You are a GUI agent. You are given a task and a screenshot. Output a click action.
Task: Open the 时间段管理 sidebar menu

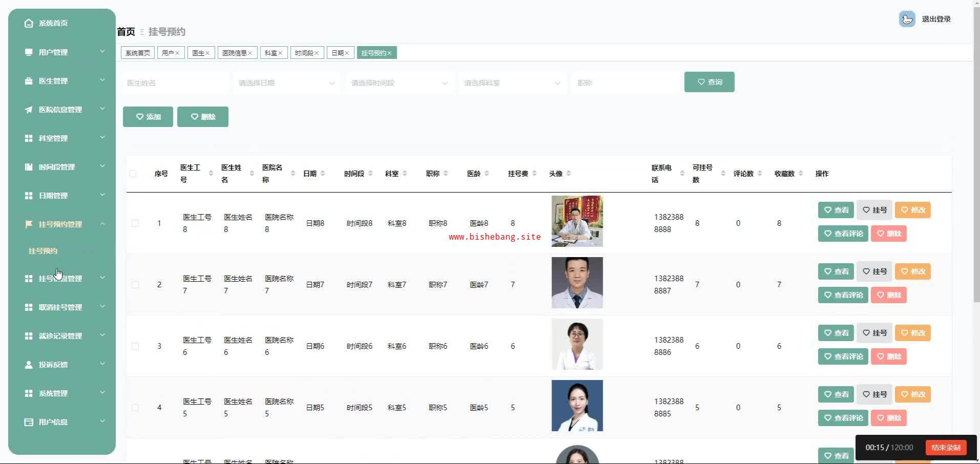[62, 167]
